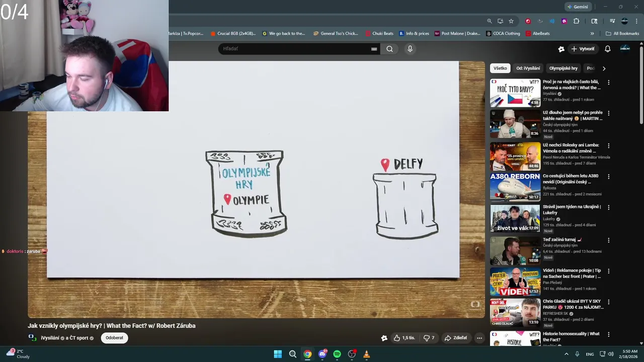Open menu for Strávil jsem týden na Ukrajině
Viewport: 644px width, 362px height.
point(608,208)
